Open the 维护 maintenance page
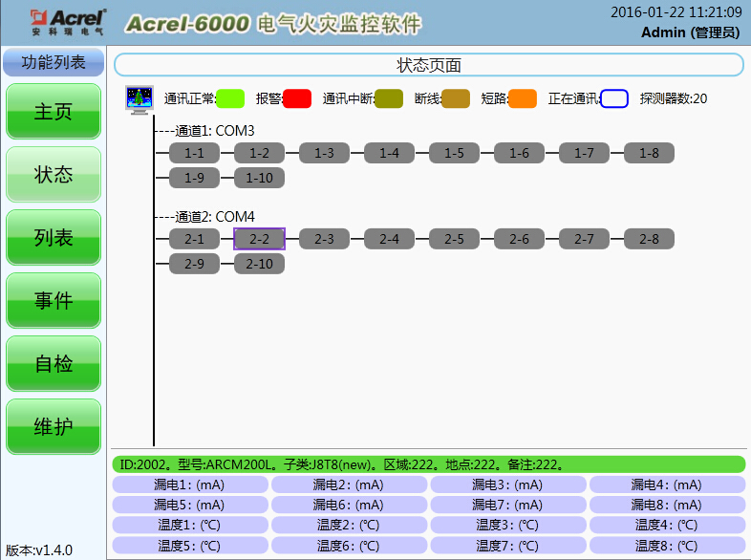The width and height of the screenshot is (751, 560). [54, 427]
